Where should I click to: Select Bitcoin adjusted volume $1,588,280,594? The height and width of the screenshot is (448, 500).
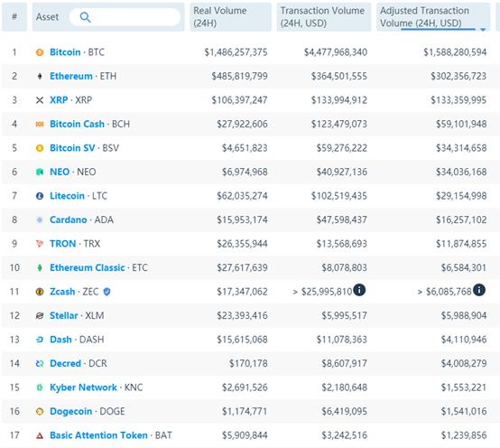tap(455, 52)
